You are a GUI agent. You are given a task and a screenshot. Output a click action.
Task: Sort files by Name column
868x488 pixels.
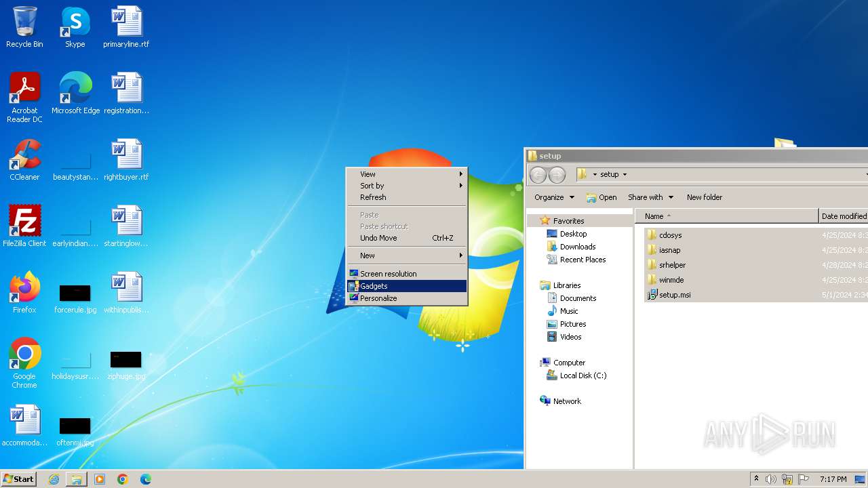tap(727, 216)
